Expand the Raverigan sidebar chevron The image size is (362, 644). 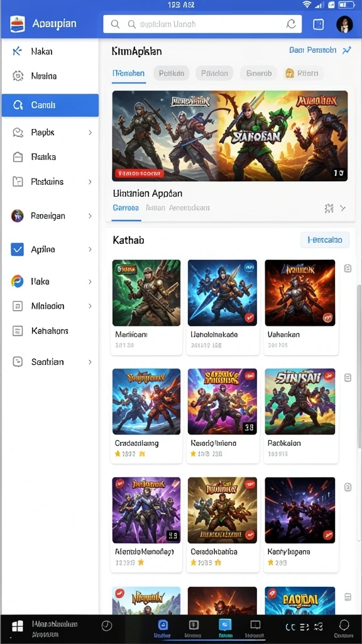pyautogui.click(x=90, y=216)
